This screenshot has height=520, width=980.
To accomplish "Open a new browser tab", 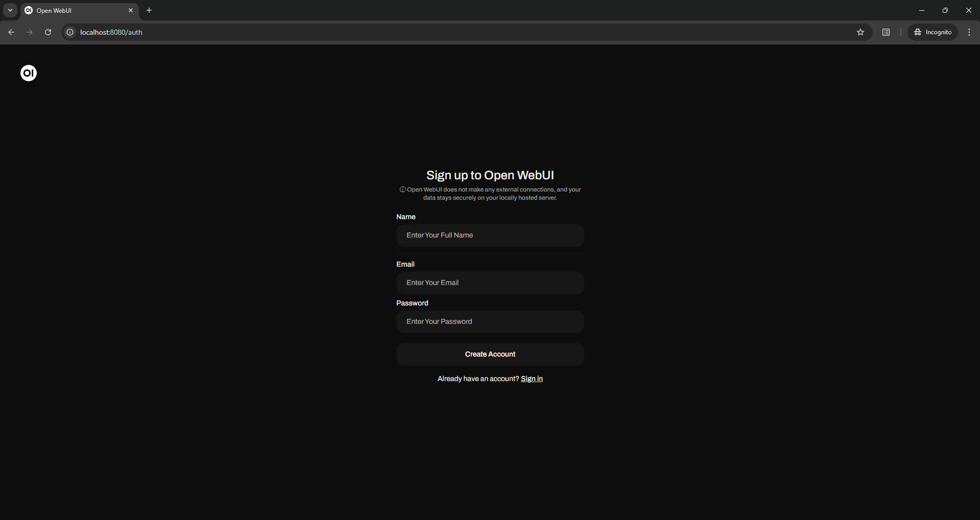I will 149,10.
